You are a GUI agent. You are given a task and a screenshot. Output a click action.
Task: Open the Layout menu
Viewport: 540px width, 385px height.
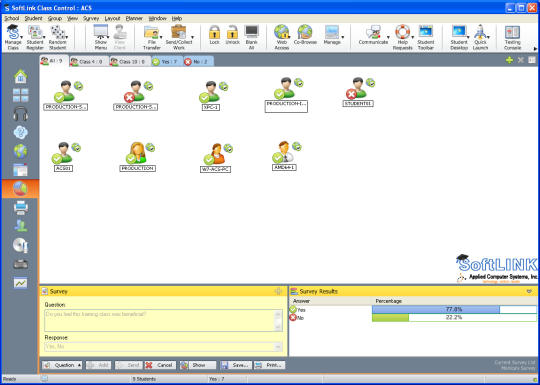pyautogui.click(x=112, y=18)
